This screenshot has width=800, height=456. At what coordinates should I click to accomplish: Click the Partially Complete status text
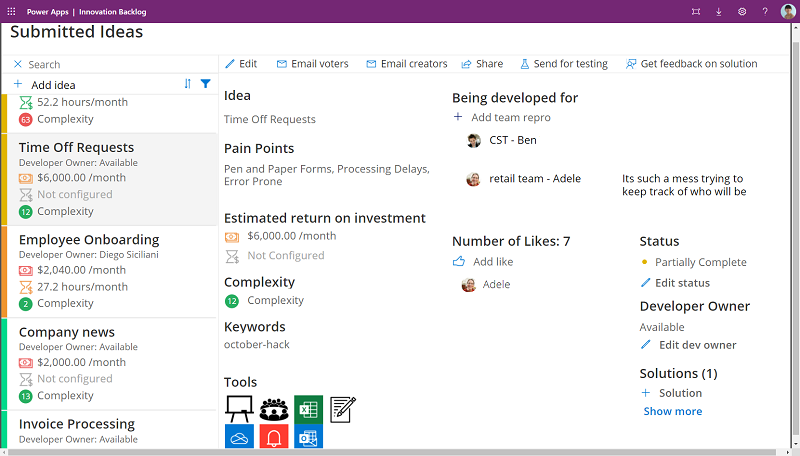(x=701, y=262)
